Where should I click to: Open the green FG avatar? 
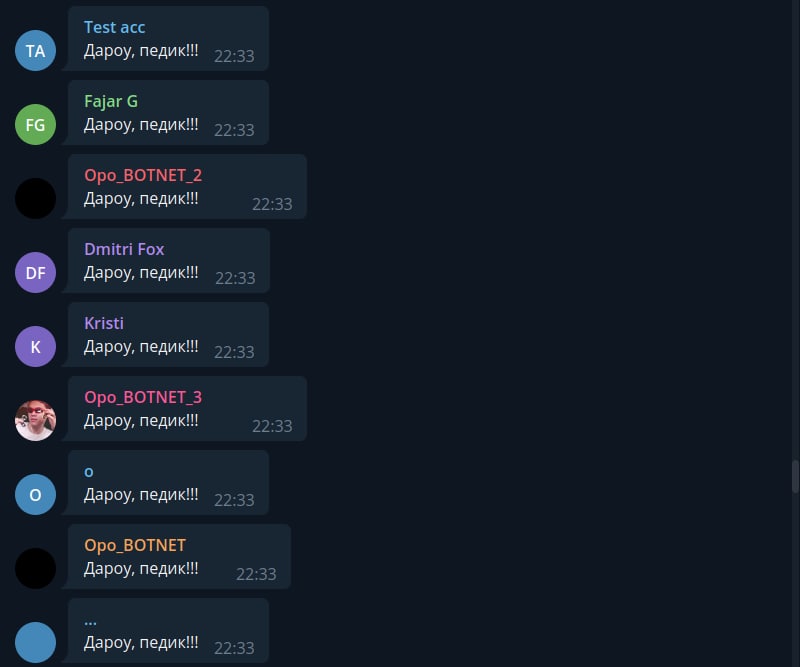pyautogui.click(x=35, y=125)
